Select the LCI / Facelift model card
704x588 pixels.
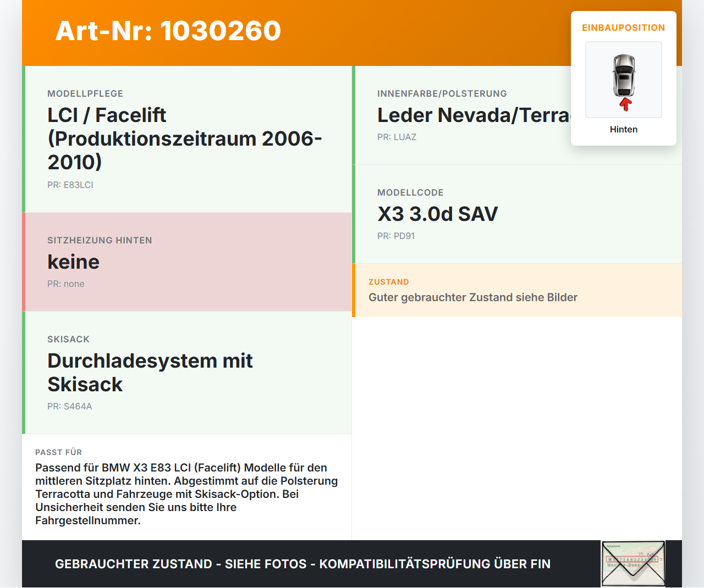[187, 139]
